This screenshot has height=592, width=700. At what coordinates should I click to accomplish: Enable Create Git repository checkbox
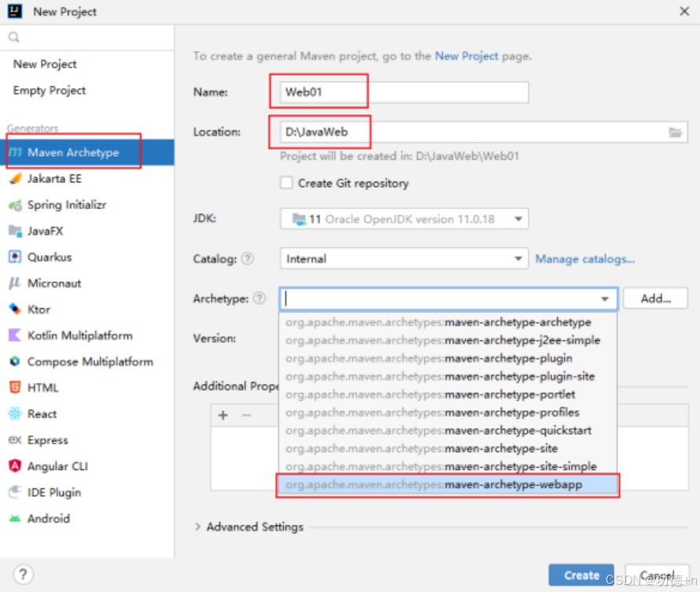pos(286,183)
